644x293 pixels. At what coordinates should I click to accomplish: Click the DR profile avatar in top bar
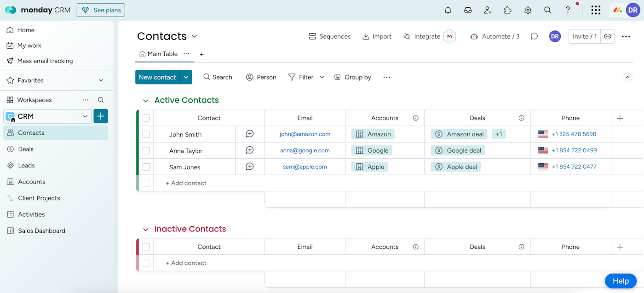[x=633, y=10]
